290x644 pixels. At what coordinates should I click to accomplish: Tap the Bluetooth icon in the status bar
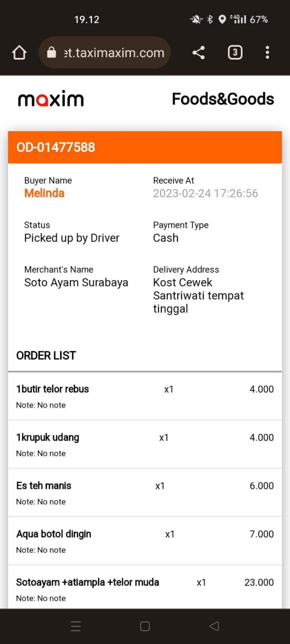click(x=209, y=19)
